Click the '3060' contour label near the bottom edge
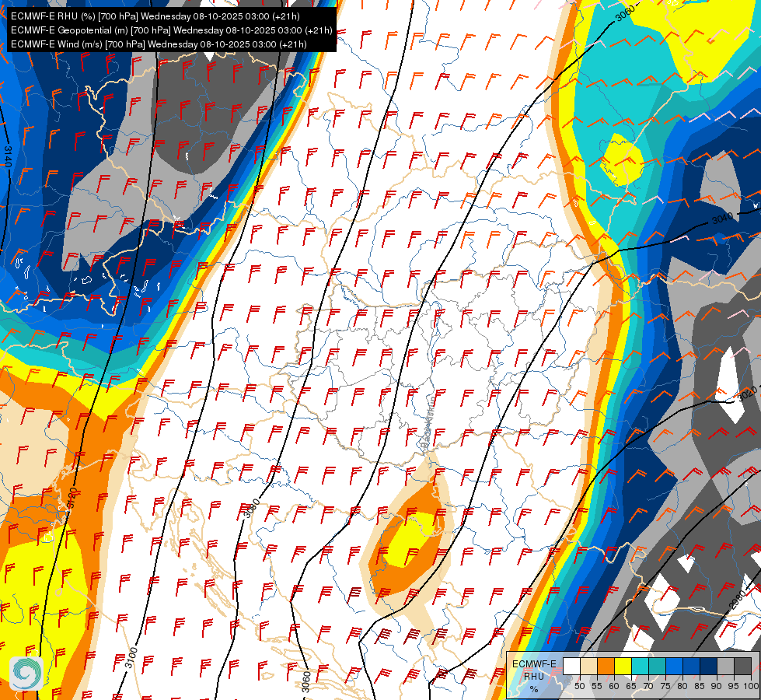The width and height of the screenshot is (761, 700). tap(305, 681)
